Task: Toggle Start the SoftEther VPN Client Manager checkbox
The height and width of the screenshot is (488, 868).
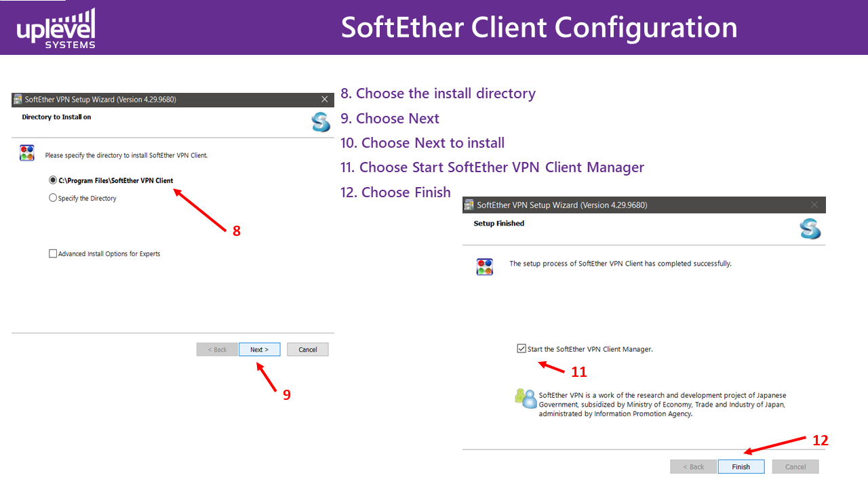Action: point(521,349)
